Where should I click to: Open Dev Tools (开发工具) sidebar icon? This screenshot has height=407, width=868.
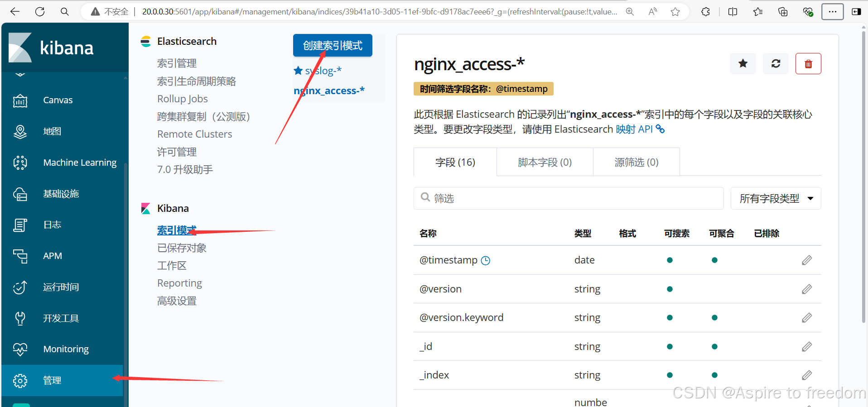[x=20, y=318]
